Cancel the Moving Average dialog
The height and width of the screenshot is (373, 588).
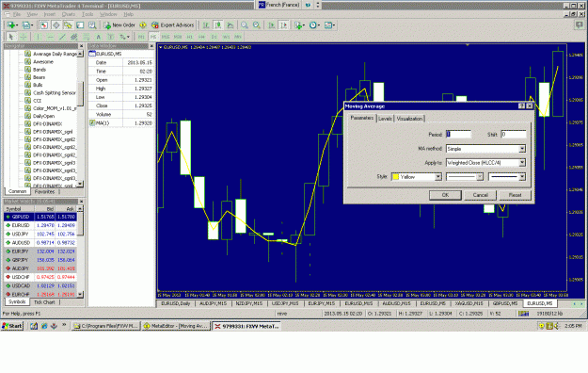[x=480, y=195]
